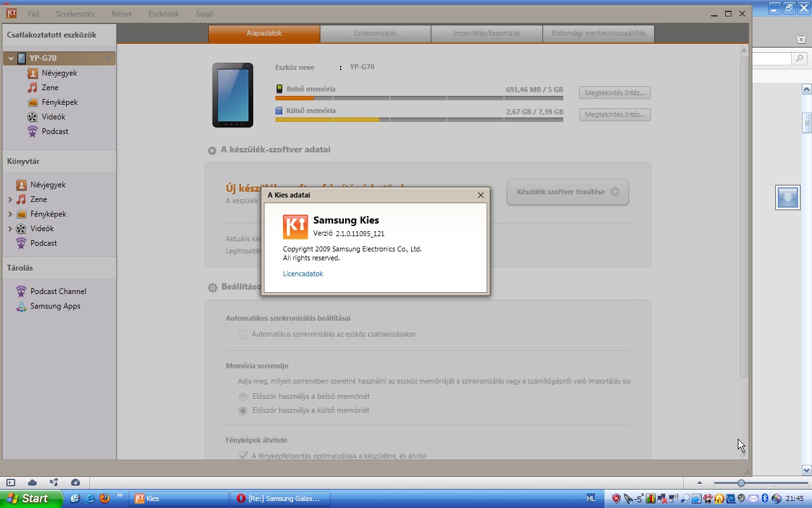
Task: Switch to the Importálás/Exportálás tab
Action: (x=487, y=34)
